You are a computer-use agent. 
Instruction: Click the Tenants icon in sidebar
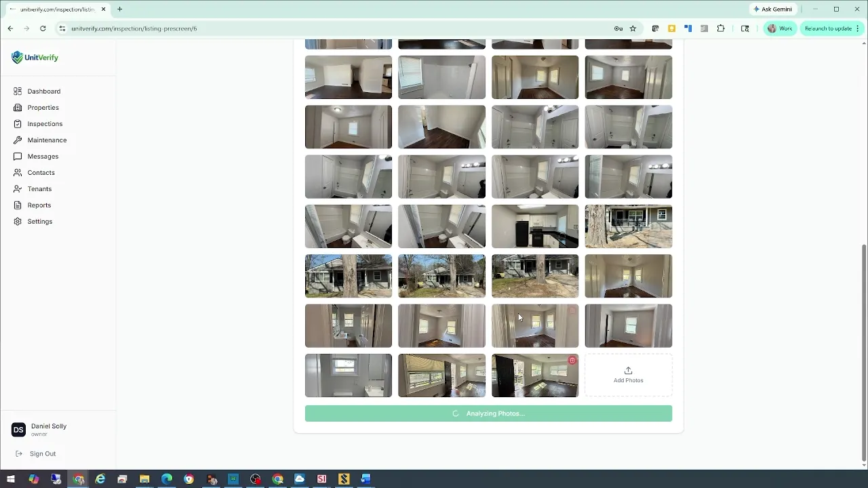pos(18,189)
